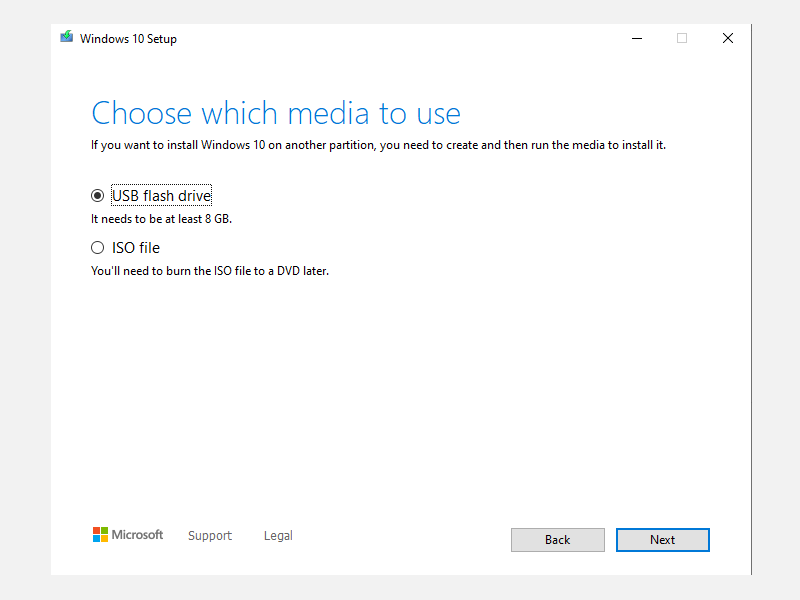
Task: Click the "Choose which media to use" heading
Action: click(276, 113)
